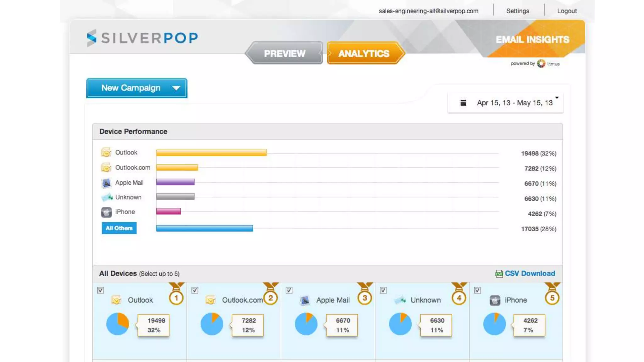Viewport: 644px width, 362px height.
Task: Click the Outlook.com icon in the second device card
Action: 211,300
